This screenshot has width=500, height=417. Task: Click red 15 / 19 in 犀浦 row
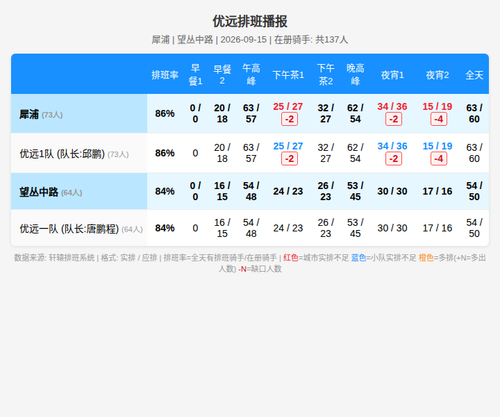coord(437,107)
